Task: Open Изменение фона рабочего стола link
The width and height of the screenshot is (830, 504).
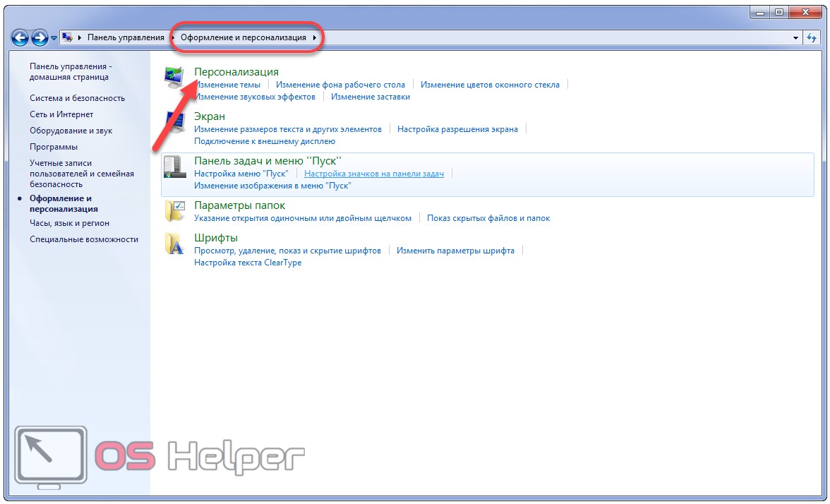Action: pos(340,85)
